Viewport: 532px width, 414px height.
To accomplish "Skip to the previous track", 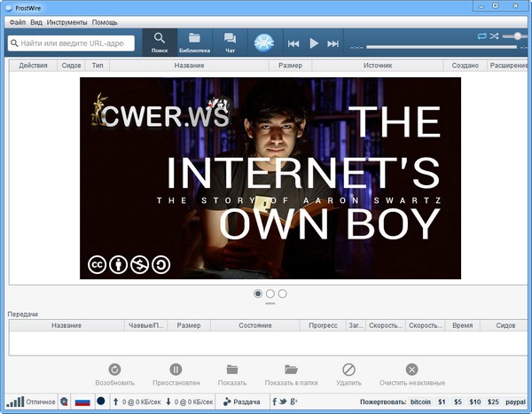I will [x=293, y=43].
